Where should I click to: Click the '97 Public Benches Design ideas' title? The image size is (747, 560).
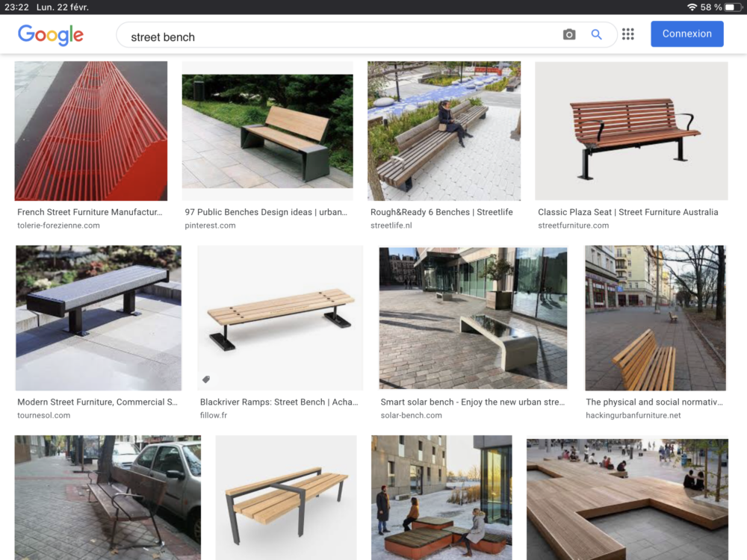click(266, 212)
